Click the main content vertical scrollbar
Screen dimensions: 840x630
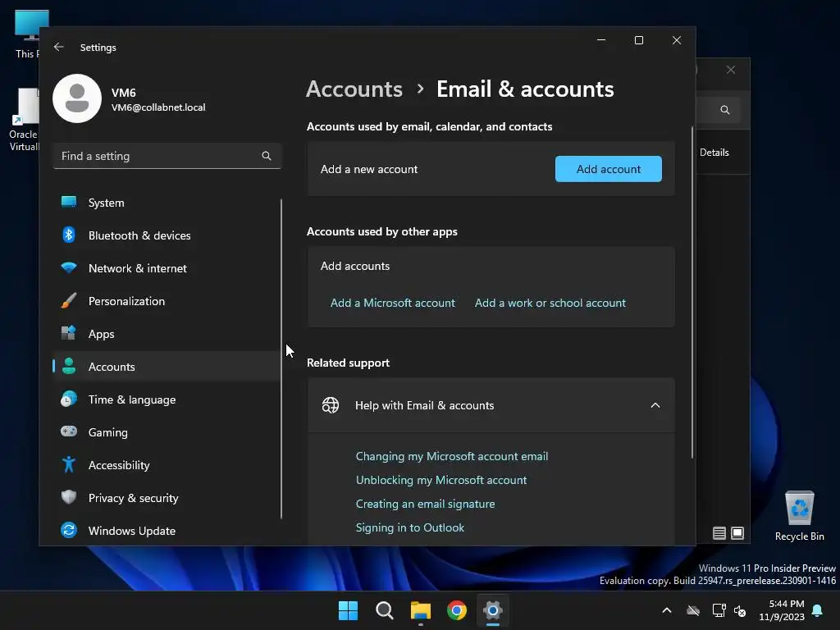pyautogui.click(x=692, y=293)
